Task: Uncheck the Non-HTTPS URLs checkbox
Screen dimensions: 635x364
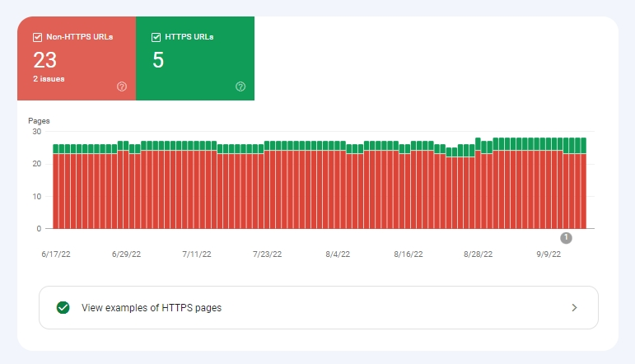Action: 37,37
